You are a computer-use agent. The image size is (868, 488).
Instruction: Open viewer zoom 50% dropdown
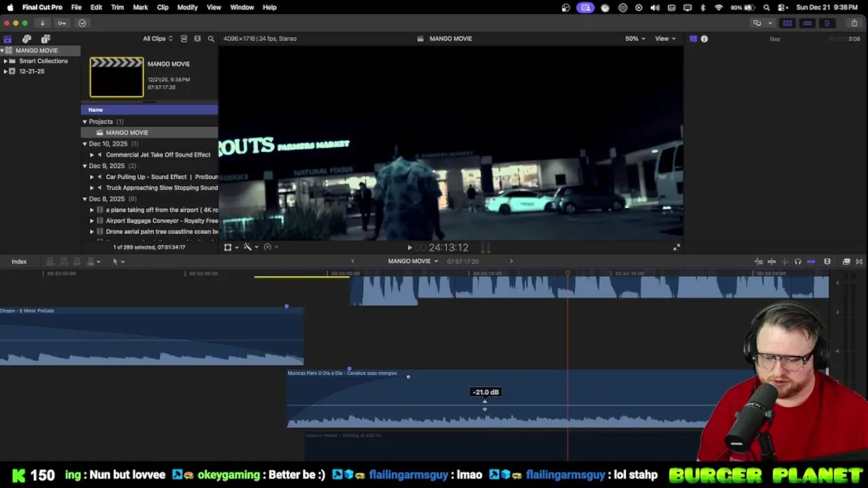coord(635,39)
